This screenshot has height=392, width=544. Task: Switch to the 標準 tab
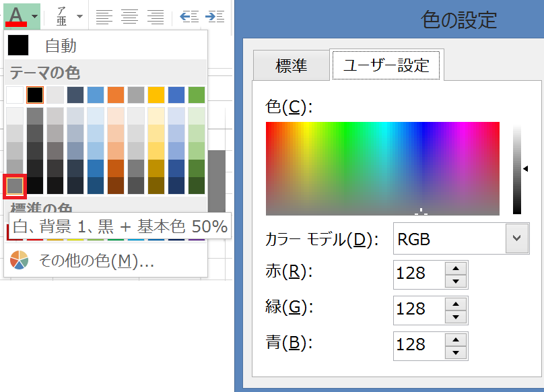click(x=291, y=65)
